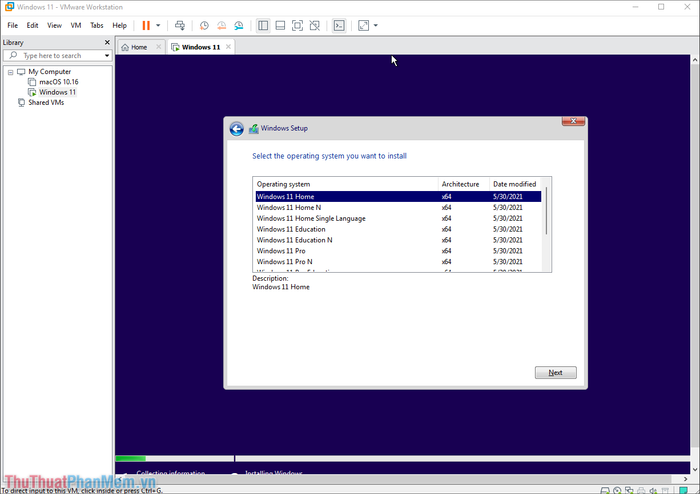Click the Next button in setup
The image size is (700, 494).
click(x=555, y=373)
